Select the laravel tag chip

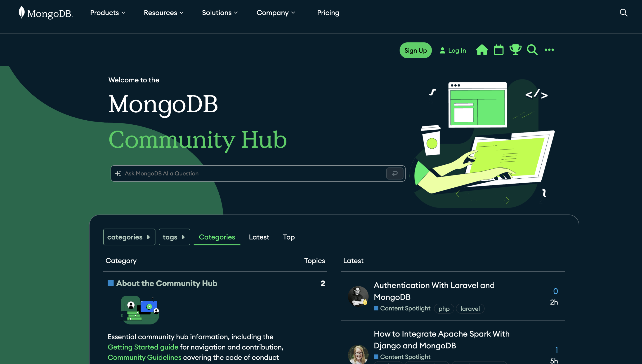tap(470, 308)
